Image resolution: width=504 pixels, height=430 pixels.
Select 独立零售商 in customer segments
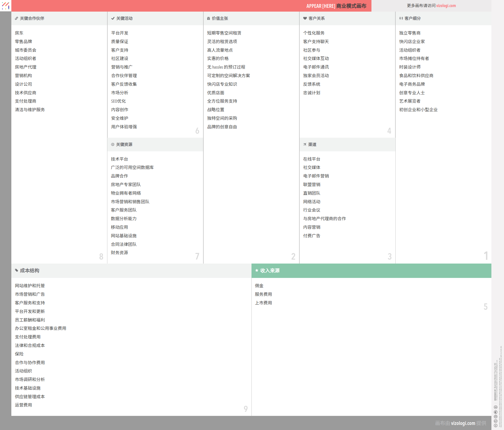pos(410,33)
